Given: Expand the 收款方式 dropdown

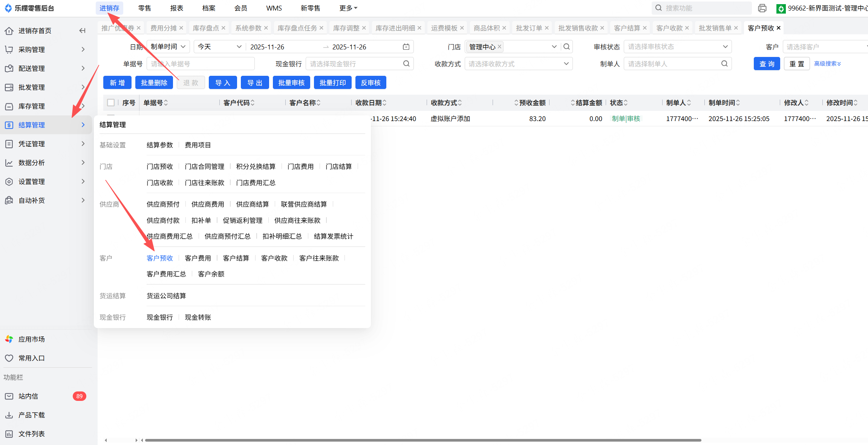Looking at the screenshot, I should coord(518,64).
